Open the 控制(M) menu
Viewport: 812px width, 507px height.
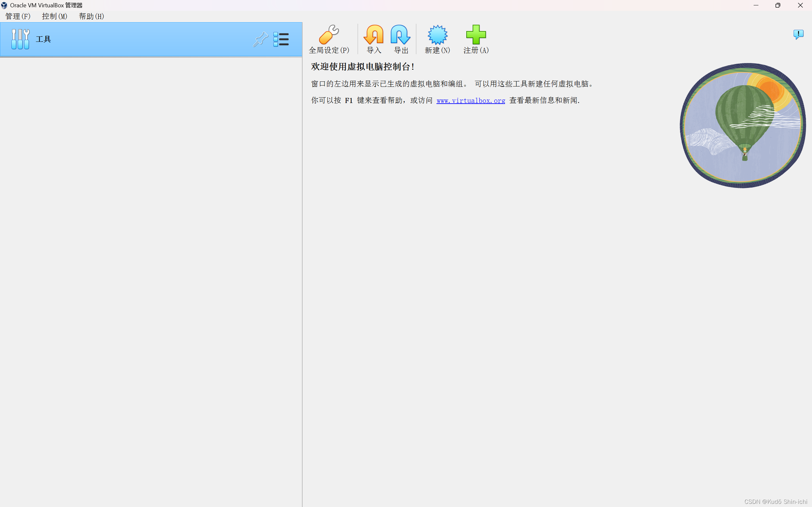click(54, 16)
